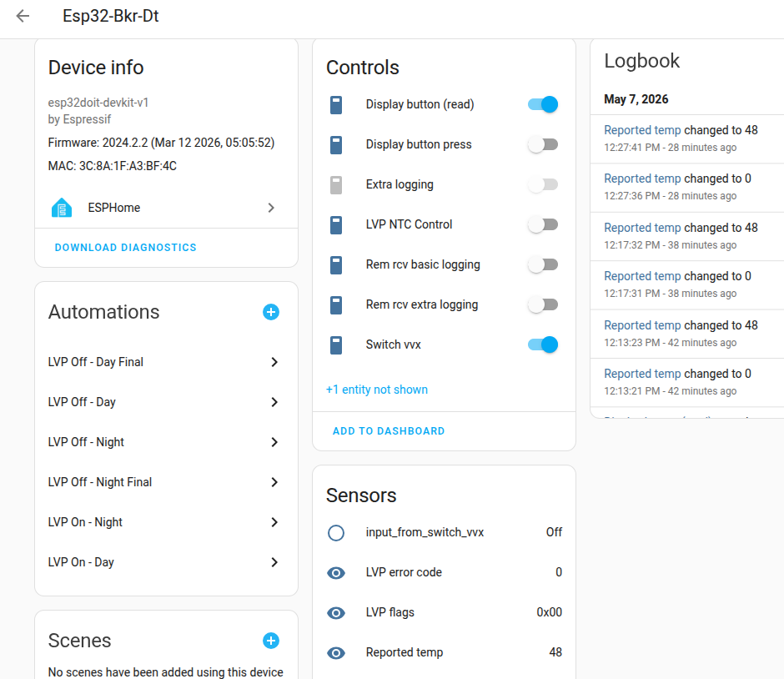
Task: Enable Rem rcv basic logging toggle
Action: (543, 264)
